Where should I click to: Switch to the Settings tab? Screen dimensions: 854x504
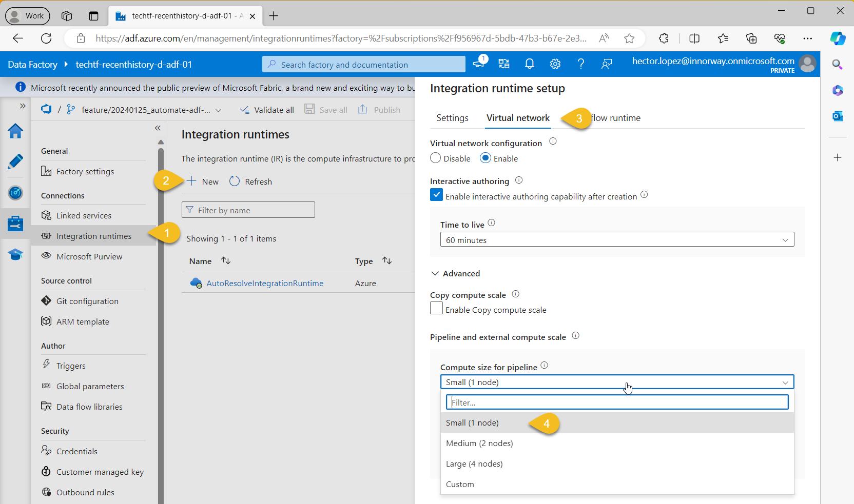(452, 118)
